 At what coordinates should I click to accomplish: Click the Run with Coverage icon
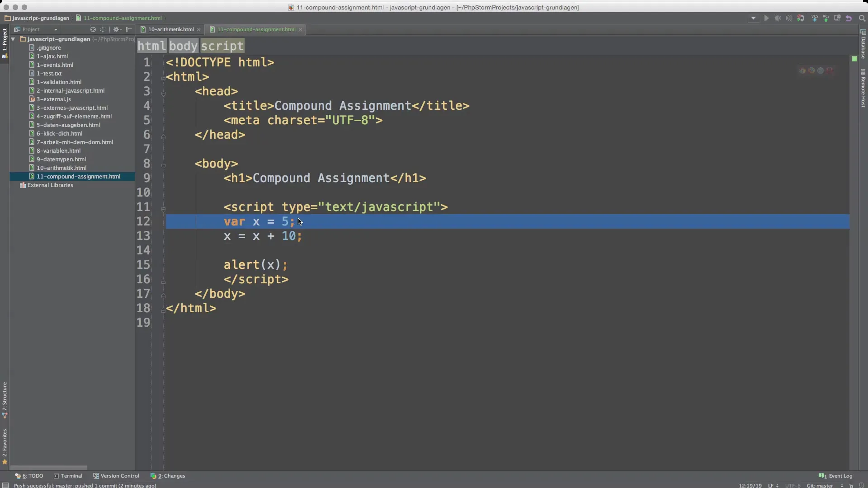coord(789,19)
